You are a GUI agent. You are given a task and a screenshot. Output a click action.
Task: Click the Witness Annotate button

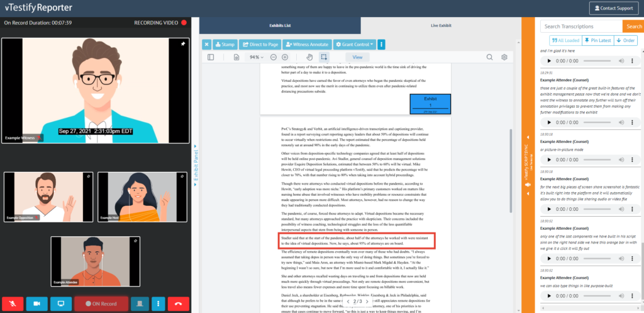tap(307, 45)
